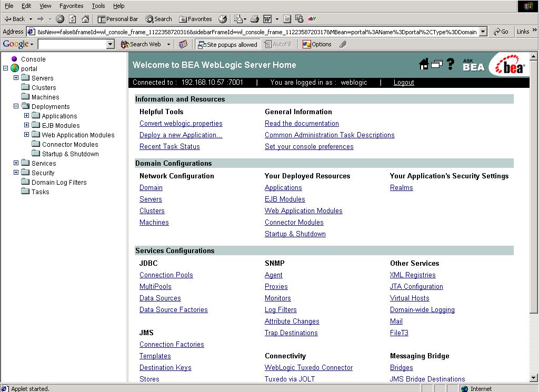Click the Links toolbar label
The height and width of the screenshot is (392, 539).
pos(523,32)
